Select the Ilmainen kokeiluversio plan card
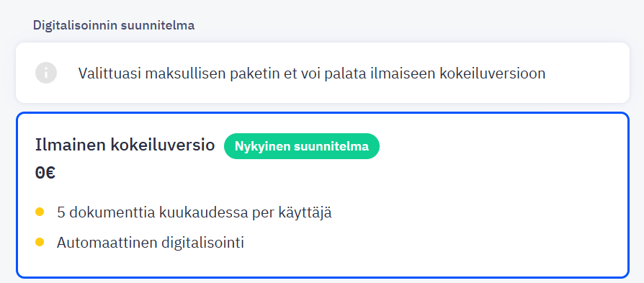 click(323, 195)
